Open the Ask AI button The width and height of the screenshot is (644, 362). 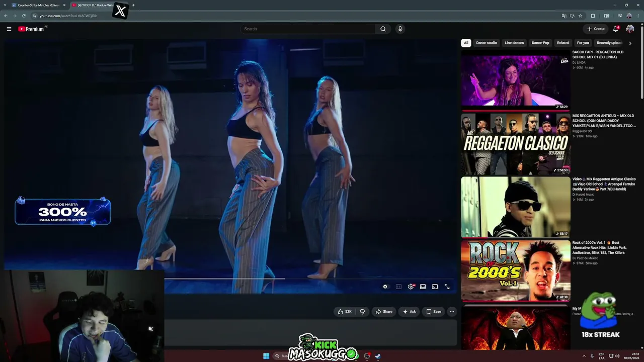(409, 312)
